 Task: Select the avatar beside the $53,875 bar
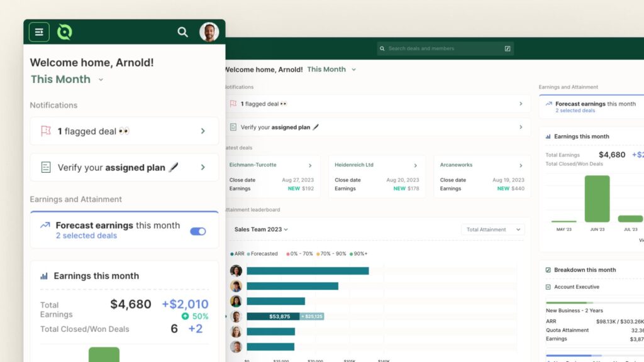coord(236,317)
